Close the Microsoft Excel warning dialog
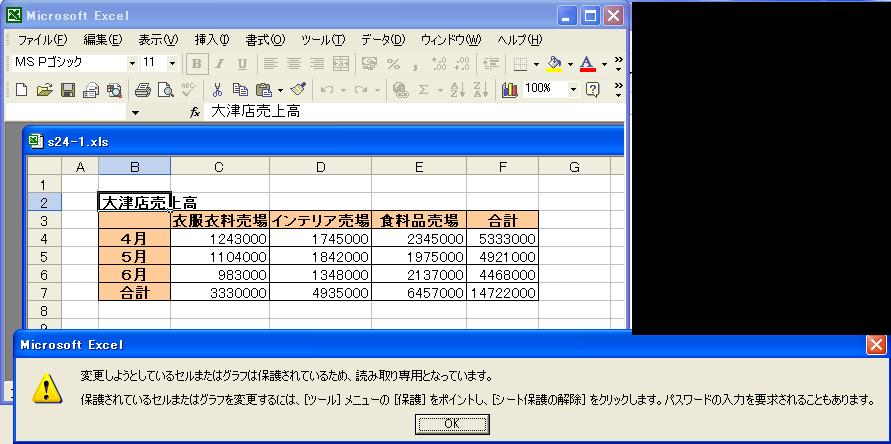This screenshot has width=891, height=444. tap(876, 345)
